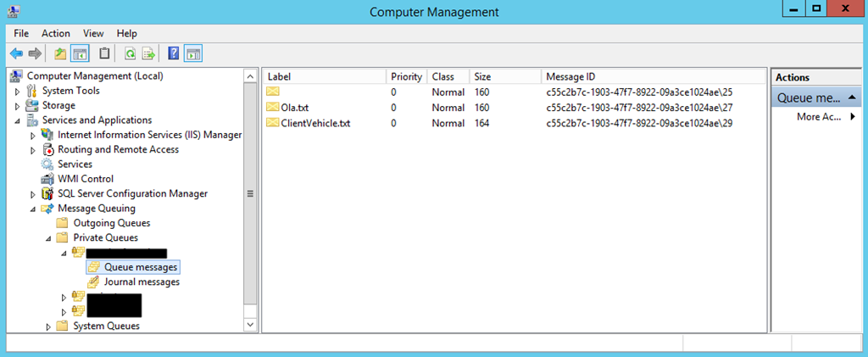868x357 pixels.
Task: Click the Back arrow toolbar button
Action: click(16, 54)
